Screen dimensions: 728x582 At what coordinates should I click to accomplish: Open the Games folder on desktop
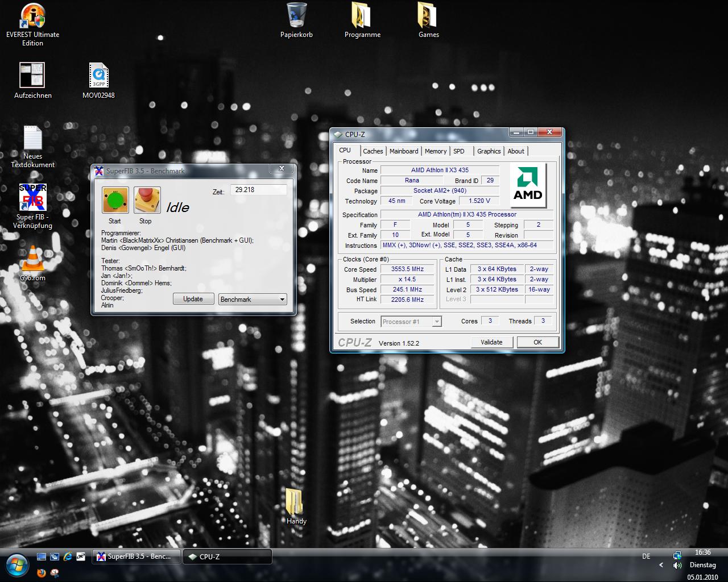(428, 20)
